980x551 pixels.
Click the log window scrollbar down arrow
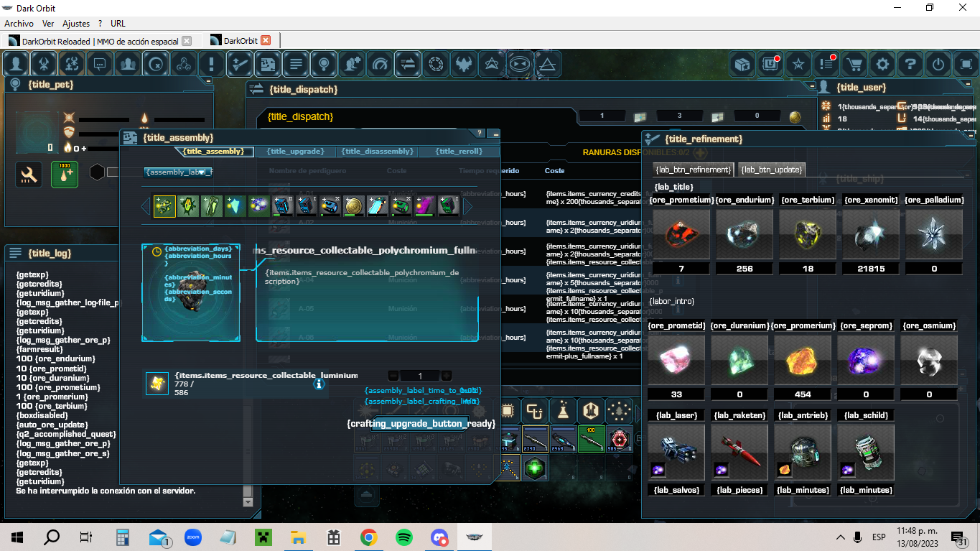coord(248,501)
